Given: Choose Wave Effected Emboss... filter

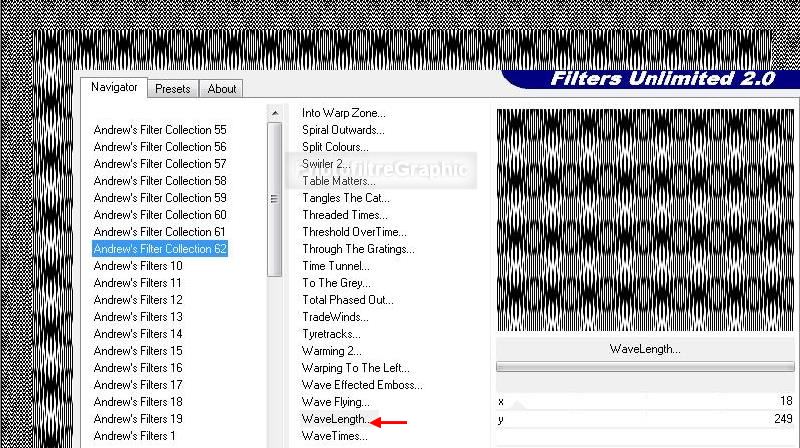Looking at the screenshot, I should pos(362,385).
